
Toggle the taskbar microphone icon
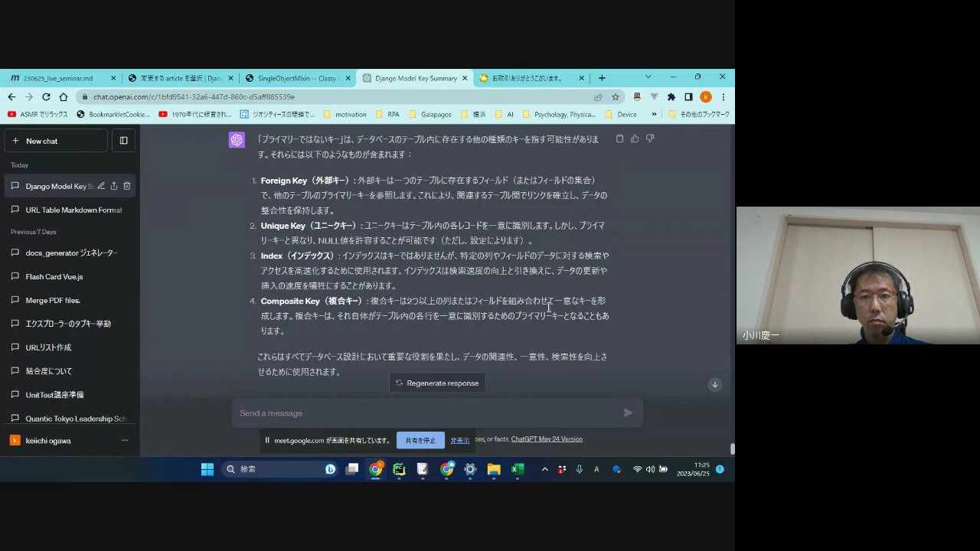pos(579,469)
